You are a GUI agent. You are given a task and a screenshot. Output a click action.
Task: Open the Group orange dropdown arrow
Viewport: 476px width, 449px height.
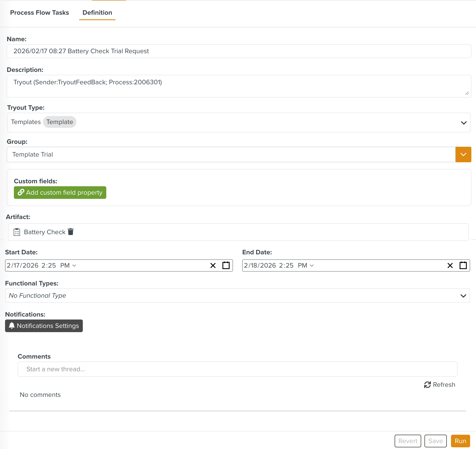[463, 155]
